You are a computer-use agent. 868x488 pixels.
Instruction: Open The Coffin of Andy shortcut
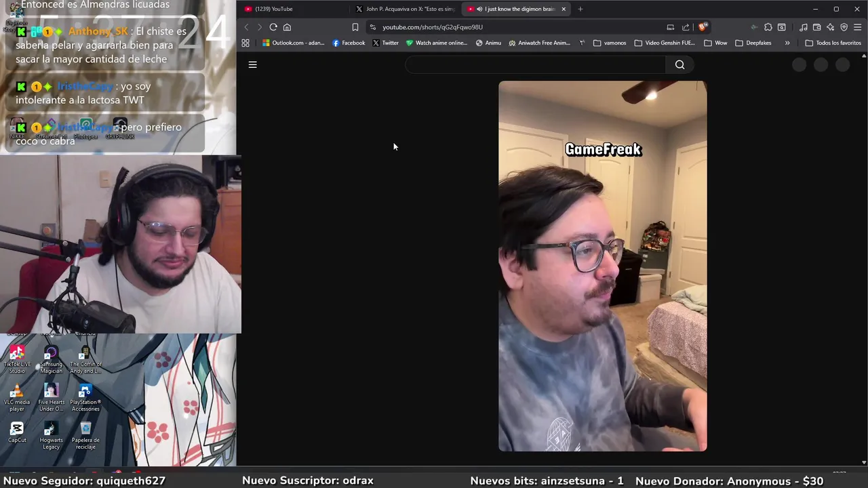[x=85, y=359]
